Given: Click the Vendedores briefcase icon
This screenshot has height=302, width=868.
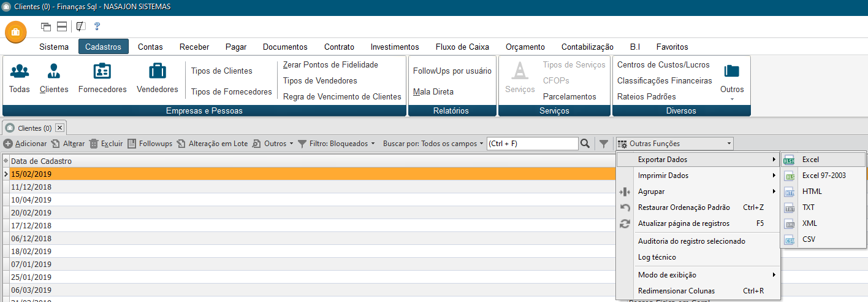Looking at the screenshot, I should 158,71.
